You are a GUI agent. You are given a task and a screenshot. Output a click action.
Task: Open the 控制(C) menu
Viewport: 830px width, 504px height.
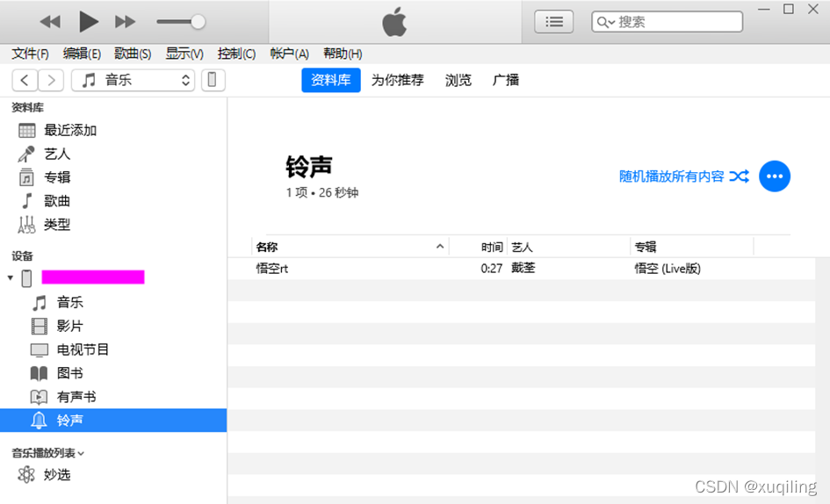(x=236, y=54)
